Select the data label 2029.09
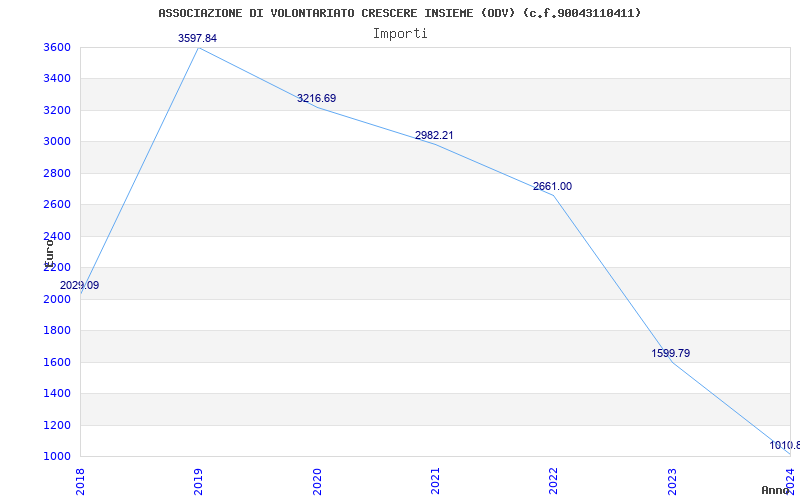This screenshot has width=800, height=500. click(80, 285)
